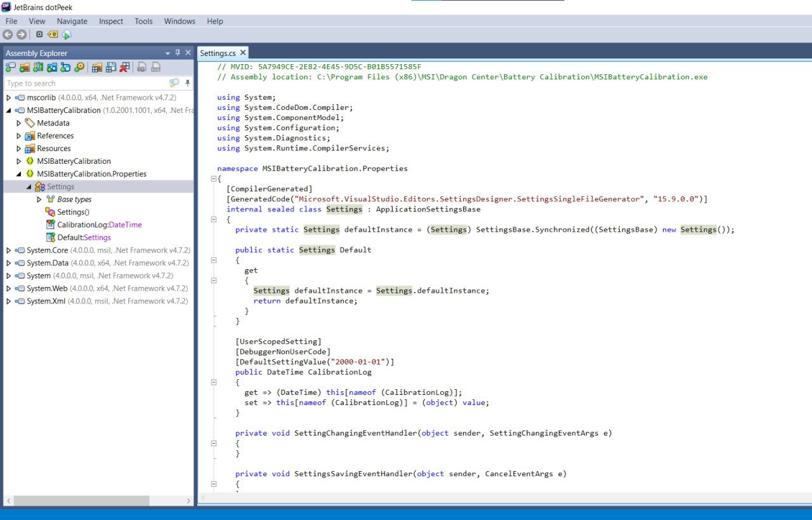
Task: Open the File menu
Action: coord(11,21)
